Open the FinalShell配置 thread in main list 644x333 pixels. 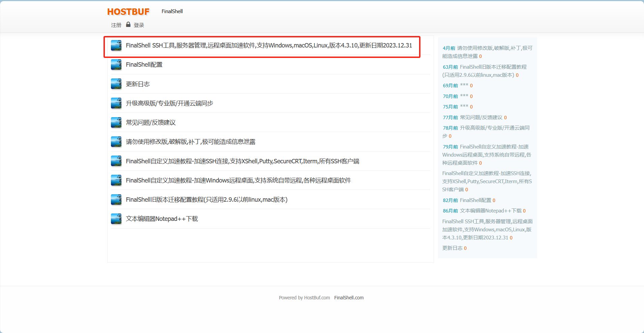click(144, 65)
